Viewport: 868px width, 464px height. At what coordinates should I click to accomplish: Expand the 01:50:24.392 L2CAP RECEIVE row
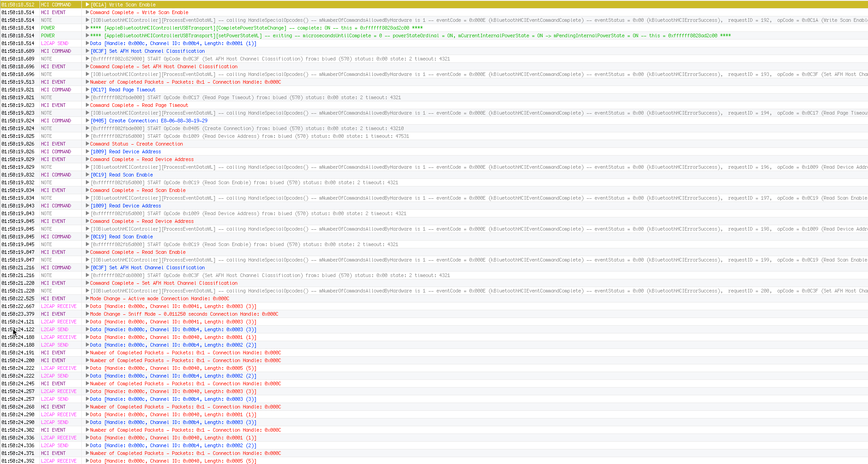pos(88,461)
